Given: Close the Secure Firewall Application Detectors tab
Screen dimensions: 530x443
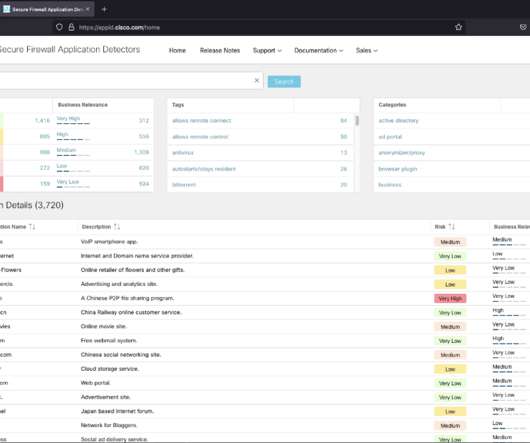Looking at the screenshot, I should [88, 9].
